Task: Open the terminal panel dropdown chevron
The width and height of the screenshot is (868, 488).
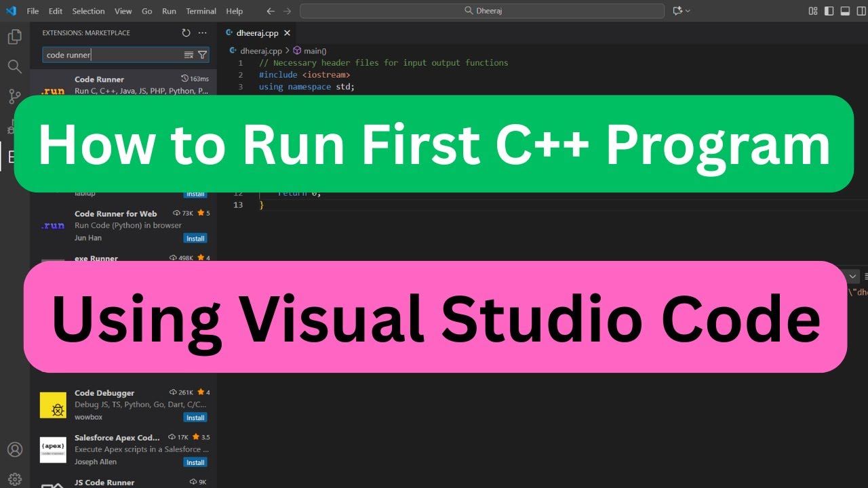Action: pyautogui.click(x=853, y=276)
